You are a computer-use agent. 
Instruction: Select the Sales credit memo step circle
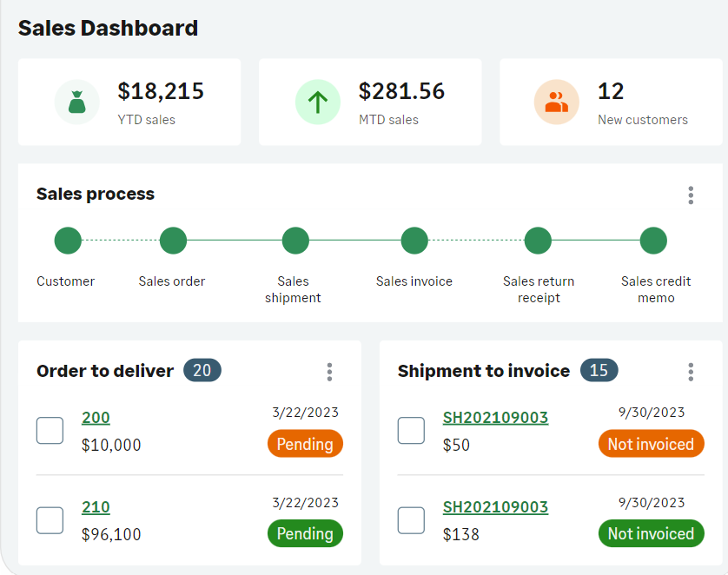pyautogui.click(x=653, y=241)
